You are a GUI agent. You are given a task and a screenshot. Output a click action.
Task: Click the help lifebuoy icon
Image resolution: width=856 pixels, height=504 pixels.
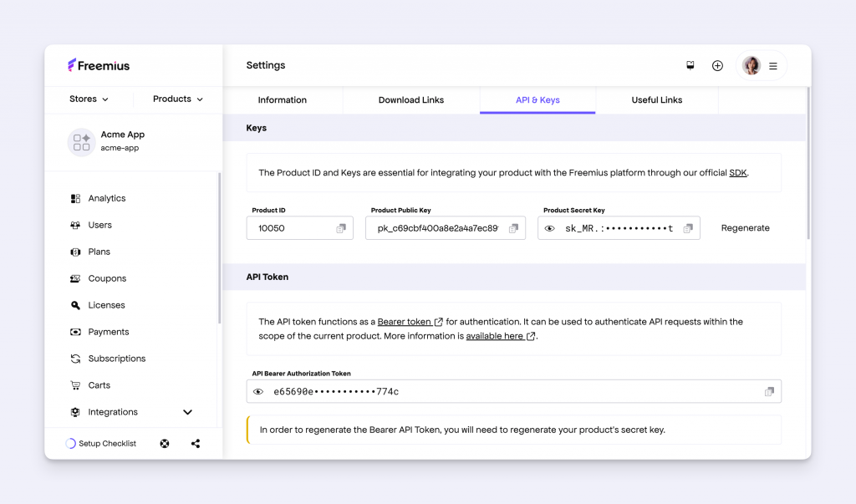[165, 443]
